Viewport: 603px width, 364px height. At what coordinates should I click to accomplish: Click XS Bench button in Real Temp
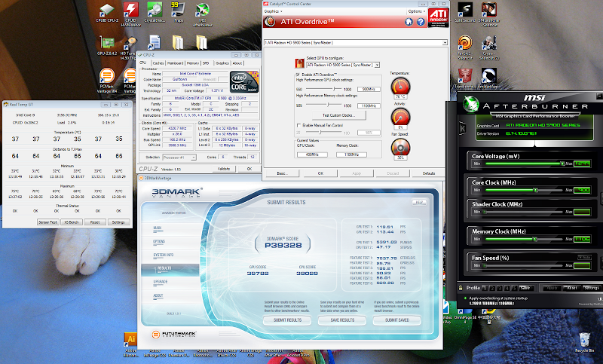72,222
